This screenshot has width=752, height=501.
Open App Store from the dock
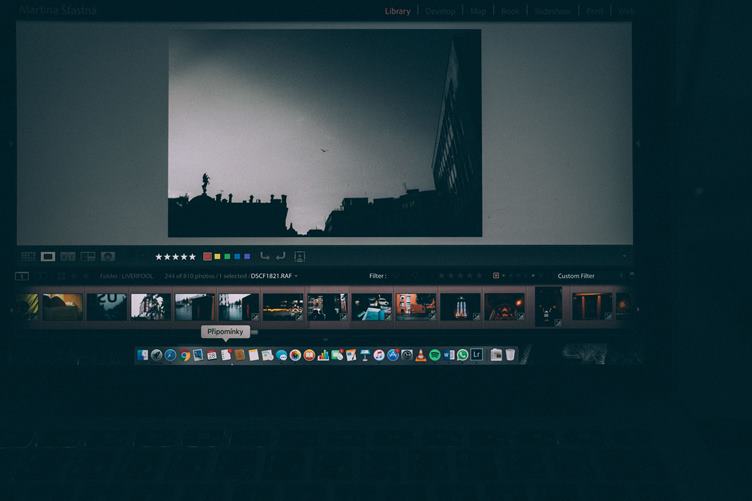click(393, 355)
